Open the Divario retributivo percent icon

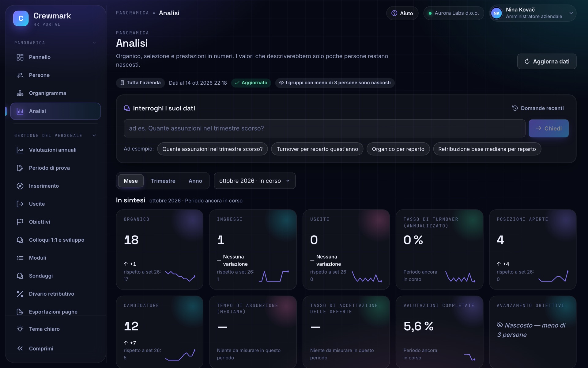click(x=20, y=294)
